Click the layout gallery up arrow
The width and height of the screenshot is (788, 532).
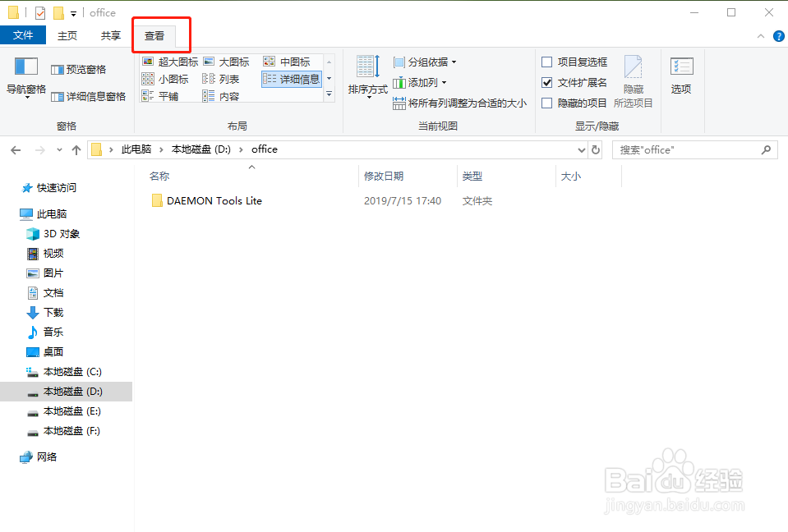click(329, 62)
